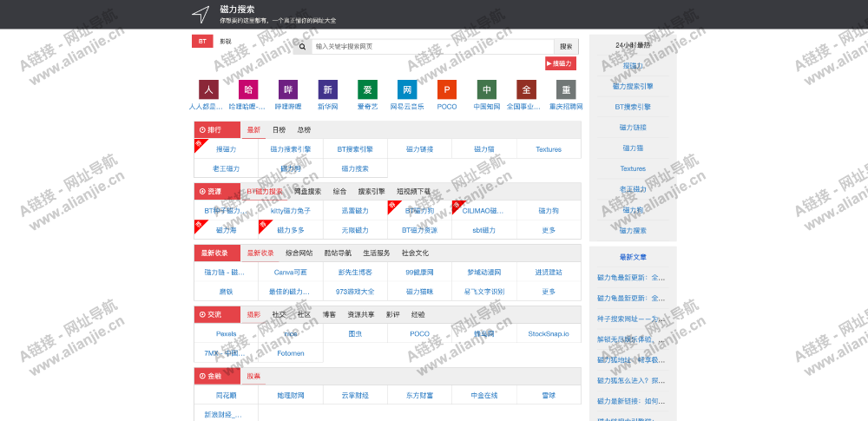Switch to the 博客 tab
868x421 pixels.
click(329, 314)
